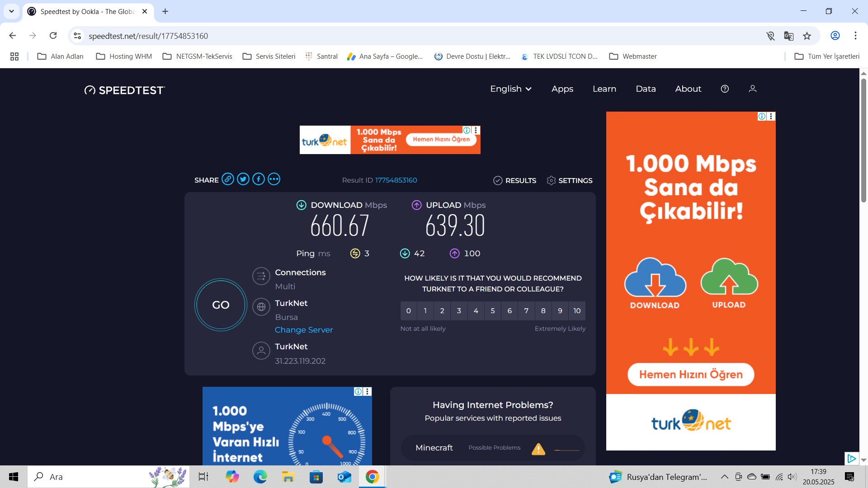Image resolution: width=868 pixels, height=488 pixels.
Task: Expand the English language dropdown
Action: coord(511,89)
